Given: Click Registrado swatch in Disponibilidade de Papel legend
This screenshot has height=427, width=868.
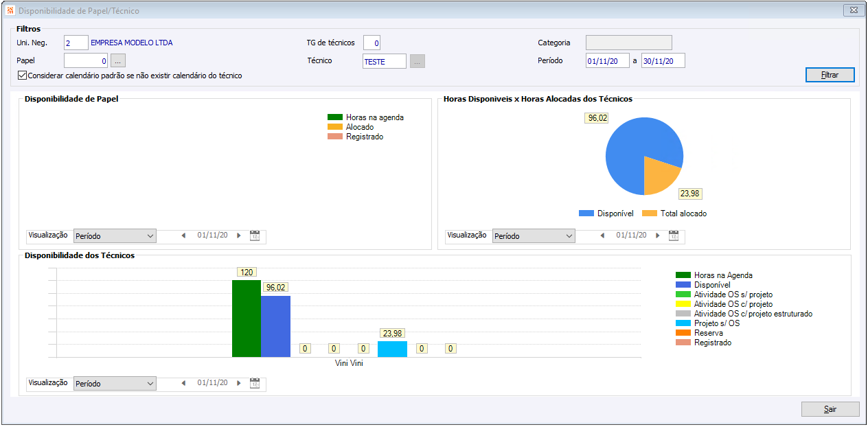Looking at the screenshot, I should (335, 137).
